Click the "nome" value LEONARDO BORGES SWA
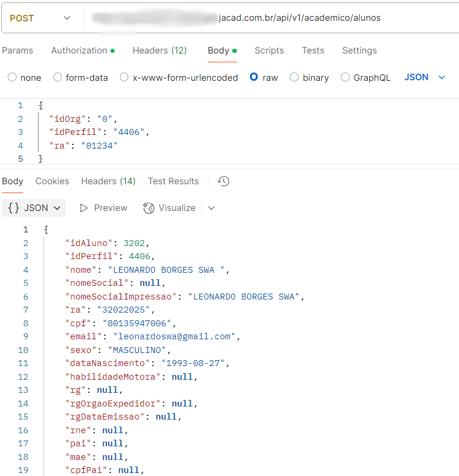 (166, 270)
